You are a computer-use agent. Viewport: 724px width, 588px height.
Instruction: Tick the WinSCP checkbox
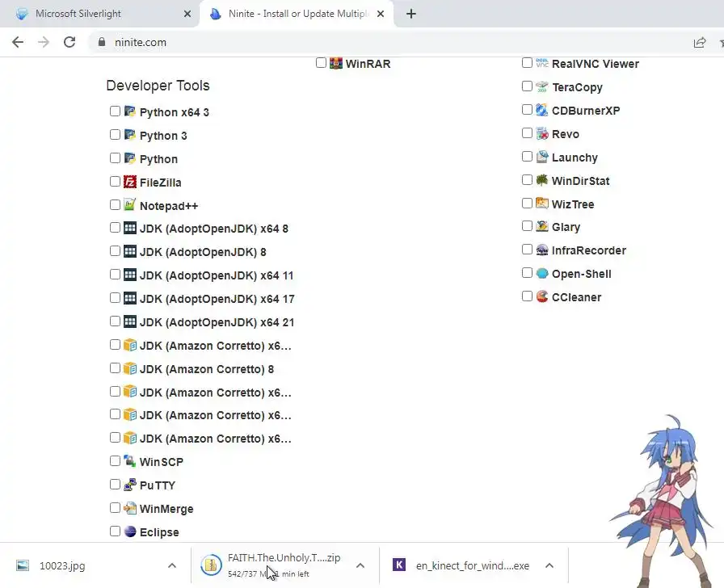pos(115,460)
